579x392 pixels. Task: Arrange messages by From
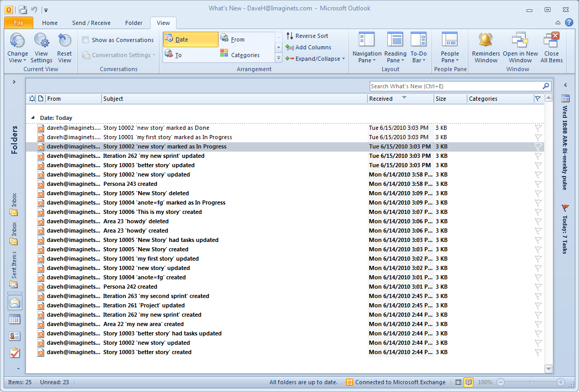click(x=246, y=39)
